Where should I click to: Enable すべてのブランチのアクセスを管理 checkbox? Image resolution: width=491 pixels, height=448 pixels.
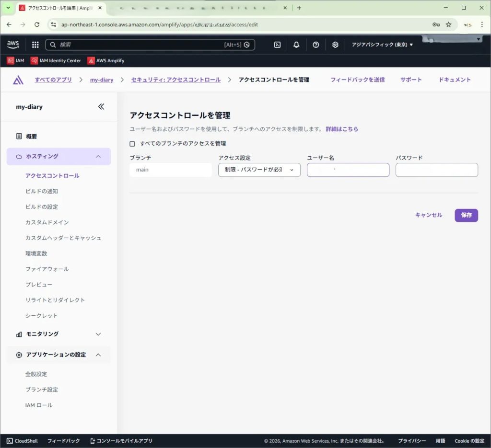coord(132,144)
